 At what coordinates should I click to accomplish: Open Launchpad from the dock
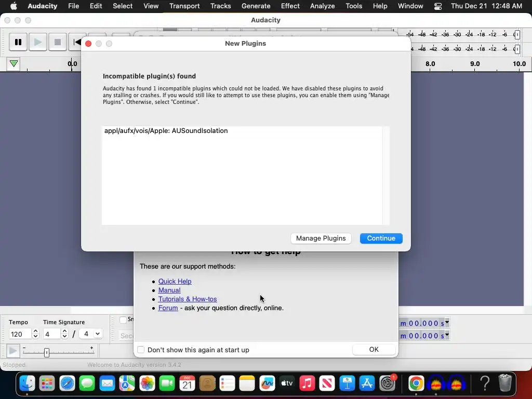pyautogui.click(x=47, y=384)
